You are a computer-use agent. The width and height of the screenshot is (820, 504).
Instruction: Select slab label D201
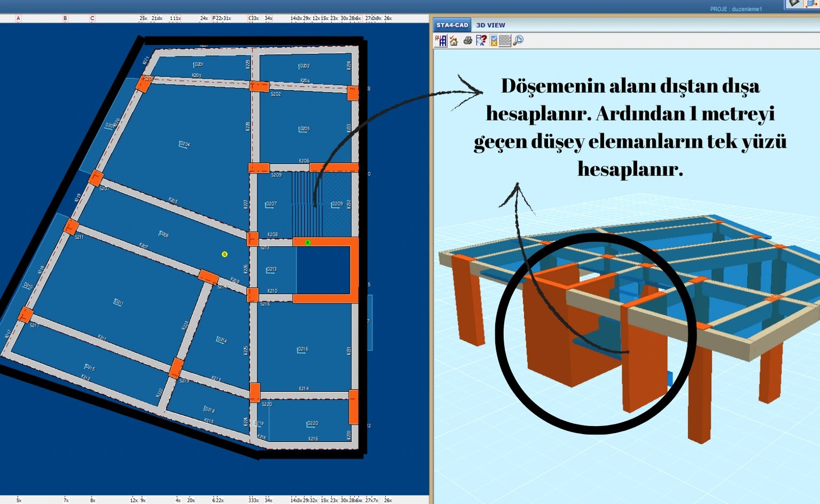[x=198, y=64]
